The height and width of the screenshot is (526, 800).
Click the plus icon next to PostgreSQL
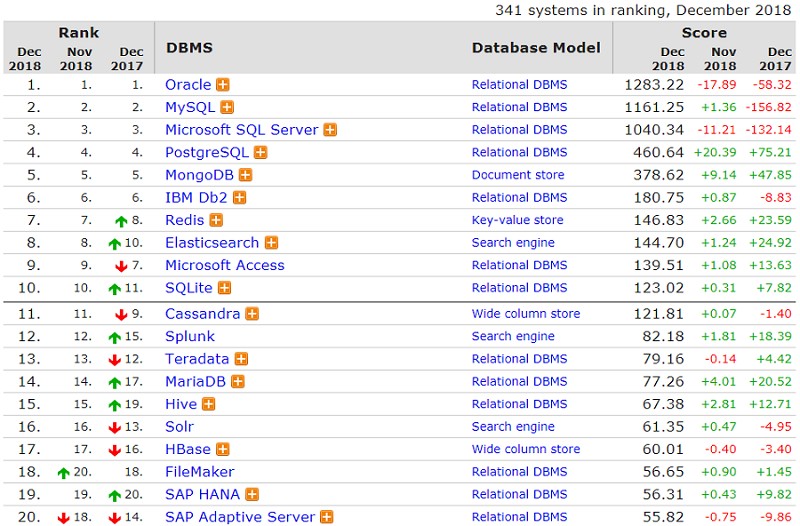(260, 153)
